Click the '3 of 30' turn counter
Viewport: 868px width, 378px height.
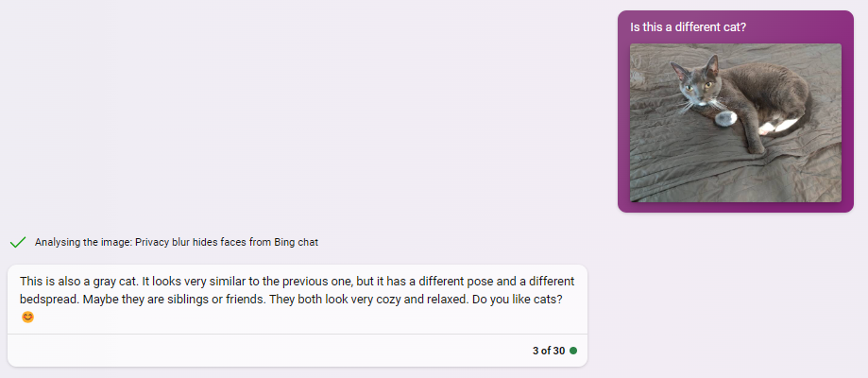(549, 351)
